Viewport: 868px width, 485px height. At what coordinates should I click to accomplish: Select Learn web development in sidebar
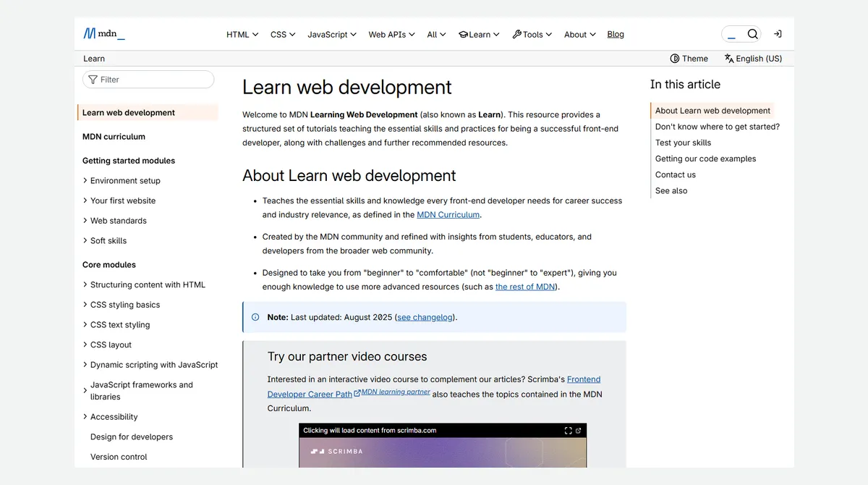pyautogui.click(x=148, y=112)
